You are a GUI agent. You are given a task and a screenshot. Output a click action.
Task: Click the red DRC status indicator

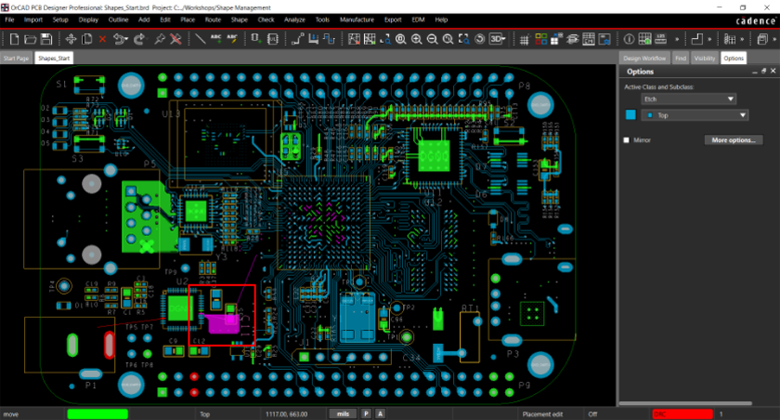coord(682,414)
